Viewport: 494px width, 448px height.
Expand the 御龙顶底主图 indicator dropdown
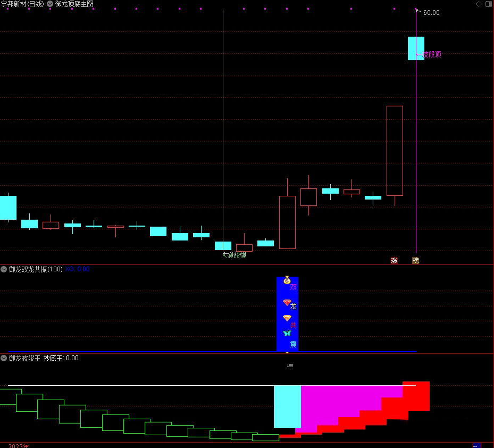[50, 4]
